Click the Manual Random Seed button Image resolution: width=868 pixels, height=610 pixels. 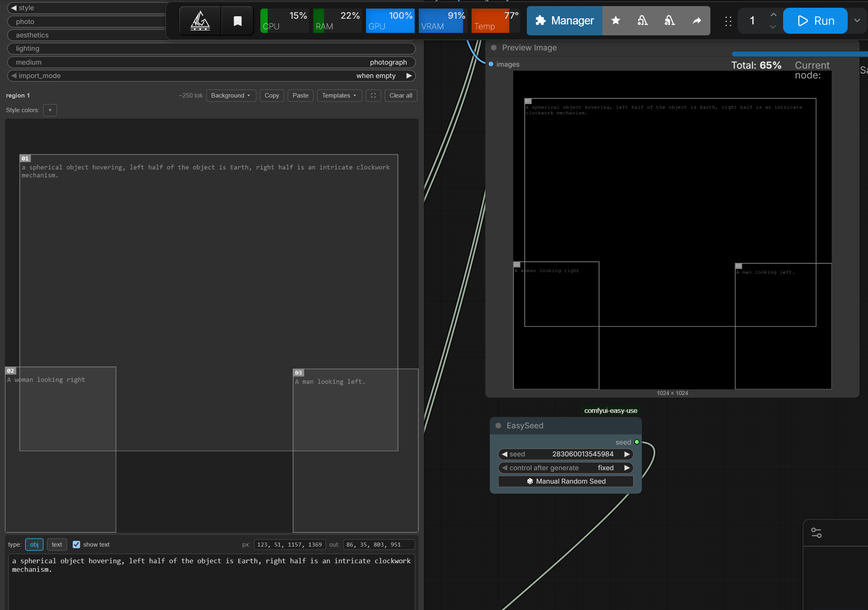566,481
